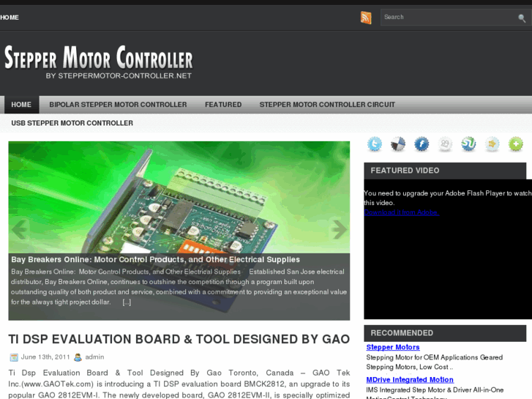The width and height of the screenshot is (532, 399).
Task: Open the Bay Breakers Online slide headline
Action: (x=155, y=259)
